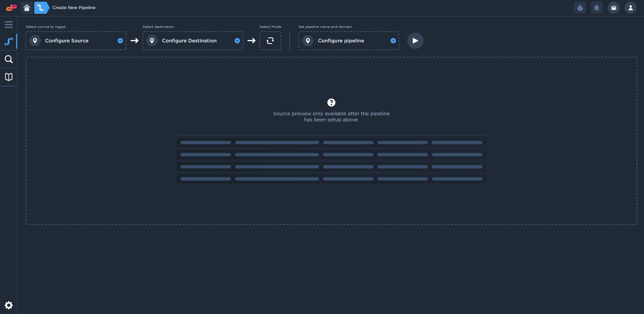Expand Configure Source with plus icon
Image resolution: width=644 pixels, height=314 pixels.
[x=120, y=41]
